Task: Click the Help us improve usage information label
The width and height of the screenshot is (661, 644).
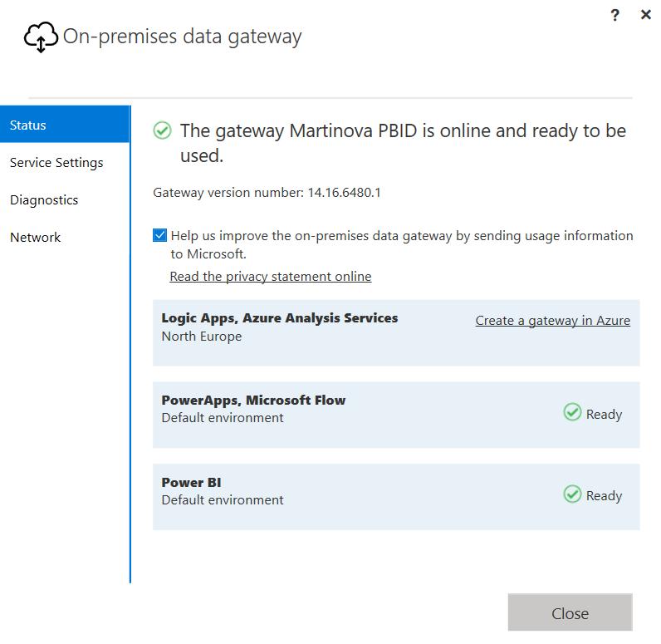Action: [x=402, y=244]
